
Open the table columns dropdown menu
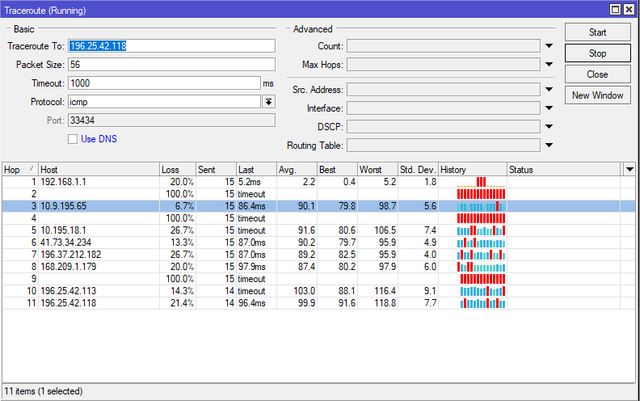629,169
